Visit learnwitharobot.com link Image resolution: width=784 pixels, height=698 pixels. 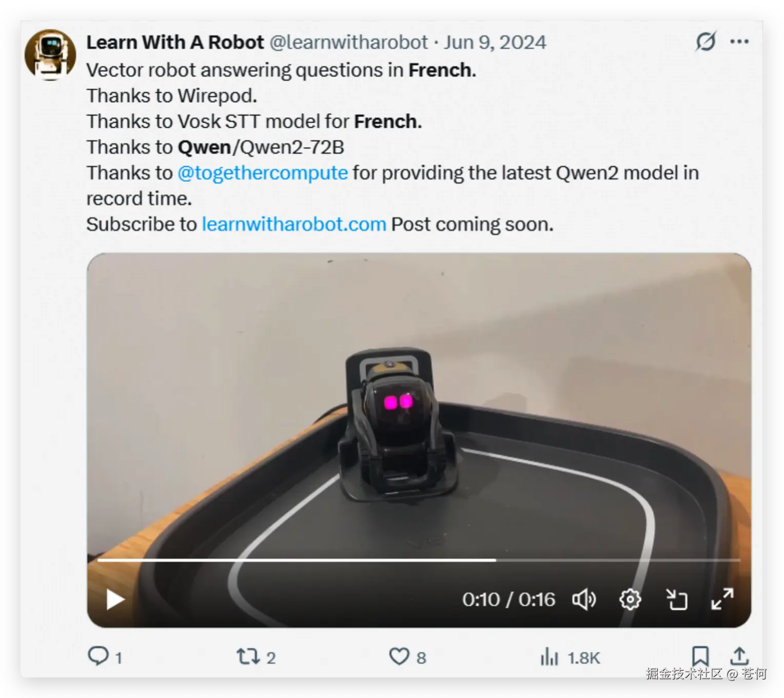click(x=294, y=224)
